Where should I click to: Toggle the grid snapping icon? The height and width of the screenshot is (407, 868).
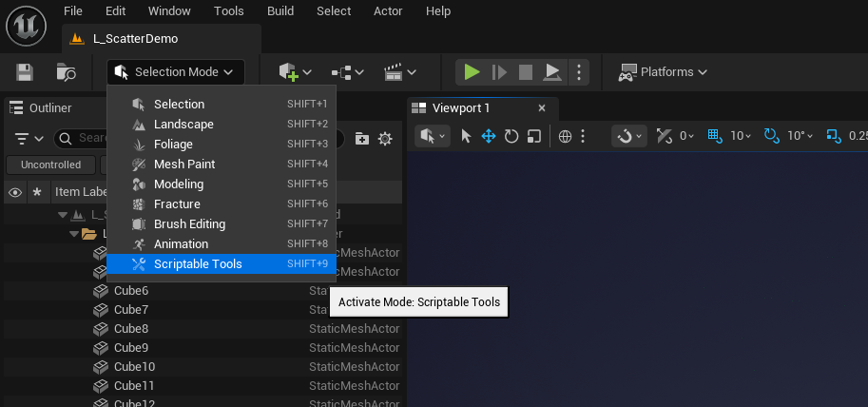[x=716, y=136]
